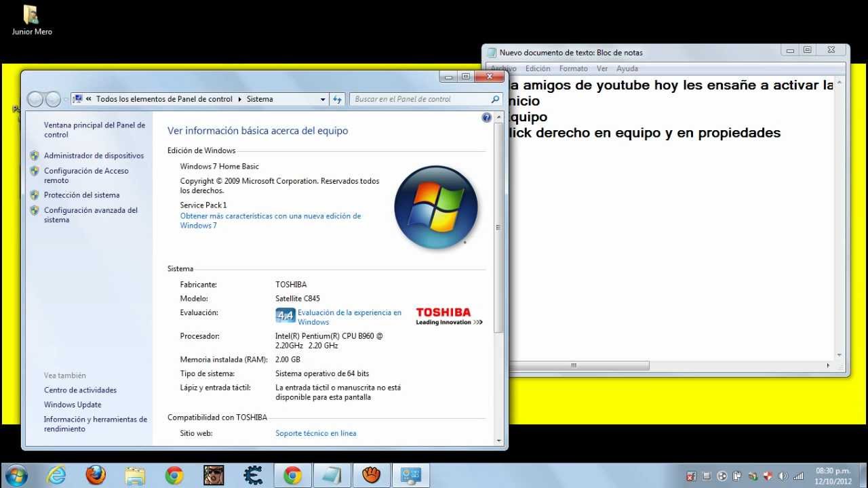
Task: Click the blue help question mark icon
Action: [486, 117]
